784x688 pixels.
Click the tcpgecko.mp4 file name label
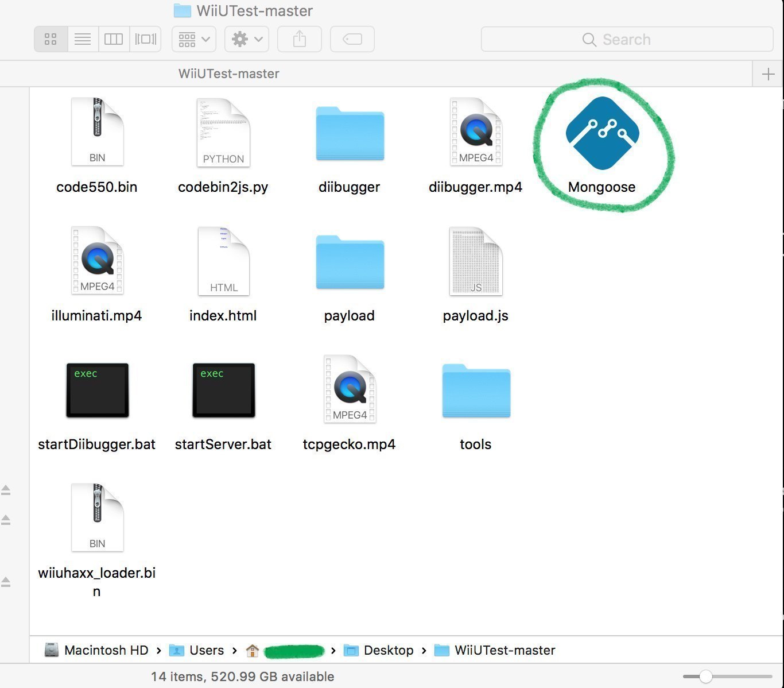349,445
